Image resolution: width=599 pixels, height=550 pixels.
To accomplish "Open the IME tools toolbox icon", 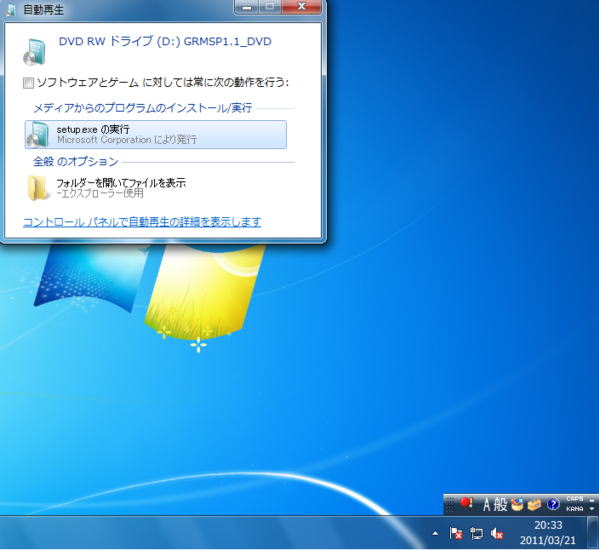I will [x=534, y=505].
